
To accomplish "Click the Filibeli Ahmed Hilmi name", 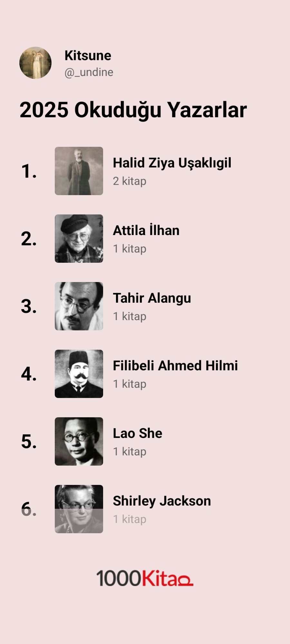I will (175, 366).
